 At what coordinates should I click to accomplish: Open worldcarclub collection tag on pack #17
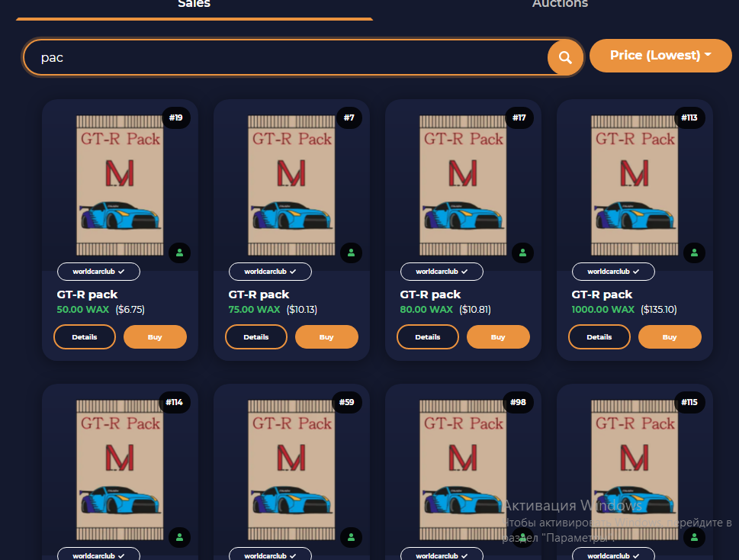(442, 272)
